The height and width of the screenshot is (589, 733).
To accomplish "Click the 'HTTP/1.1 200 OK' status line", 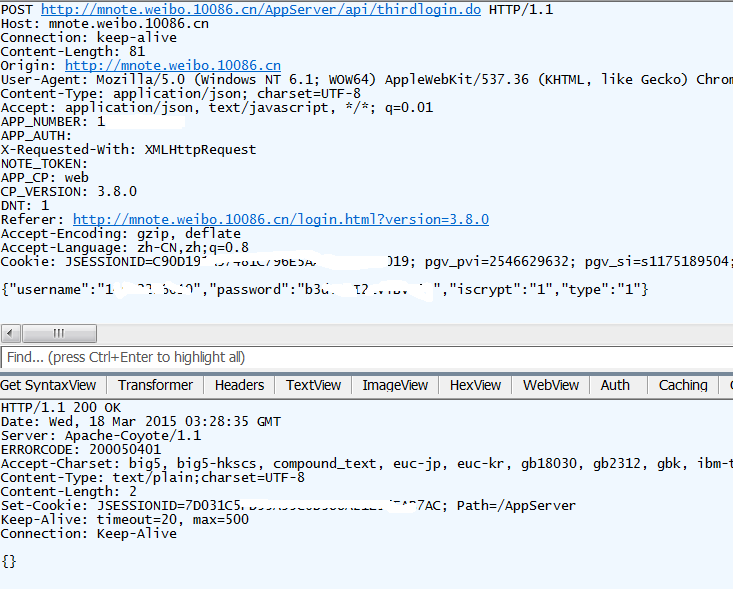I will (61, 408).
